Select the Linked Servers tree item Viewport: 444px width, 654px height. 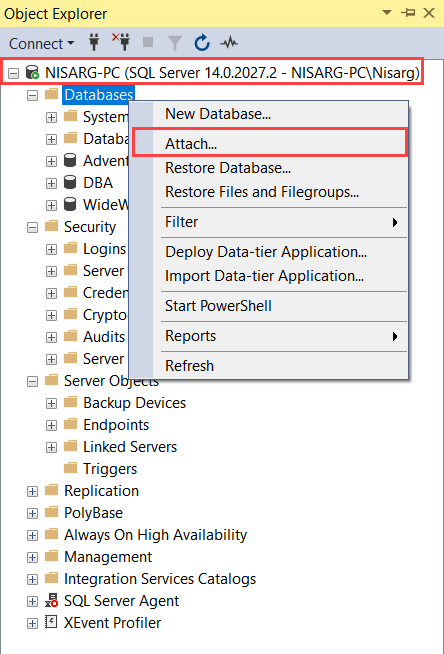pyautogui.click(x=130, y=447)
